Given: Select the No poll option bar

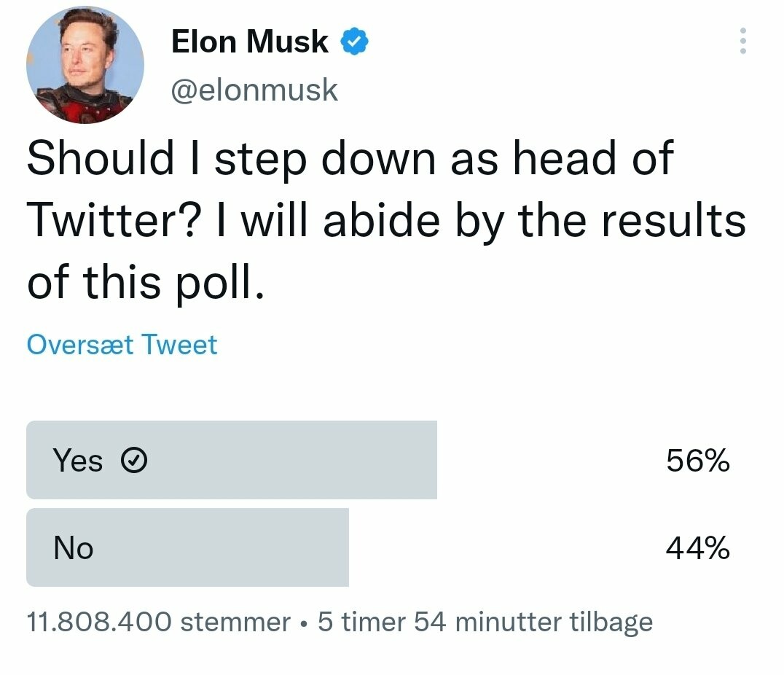Looking at the screenshot, I should click(x=187, y=547).
